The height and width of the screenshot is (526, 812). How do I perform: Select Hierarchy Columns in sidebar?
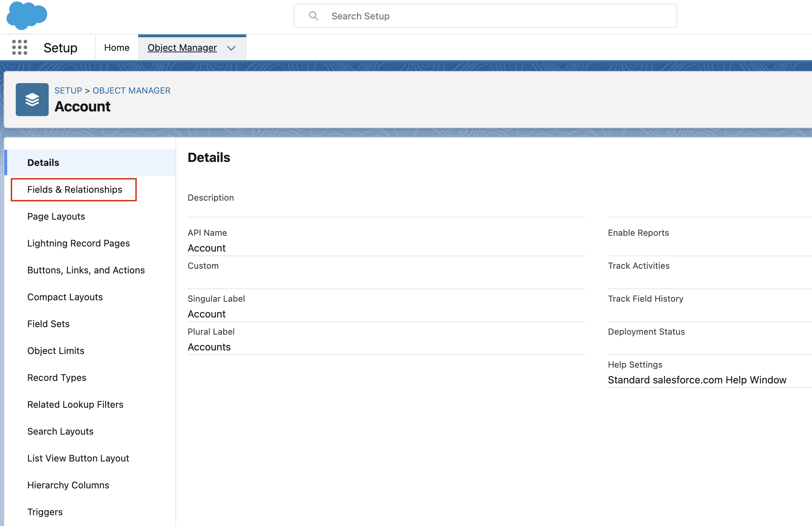68,485
